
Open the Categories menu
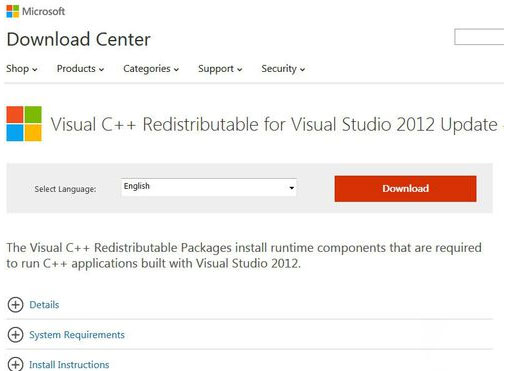[x=151, y=69]
